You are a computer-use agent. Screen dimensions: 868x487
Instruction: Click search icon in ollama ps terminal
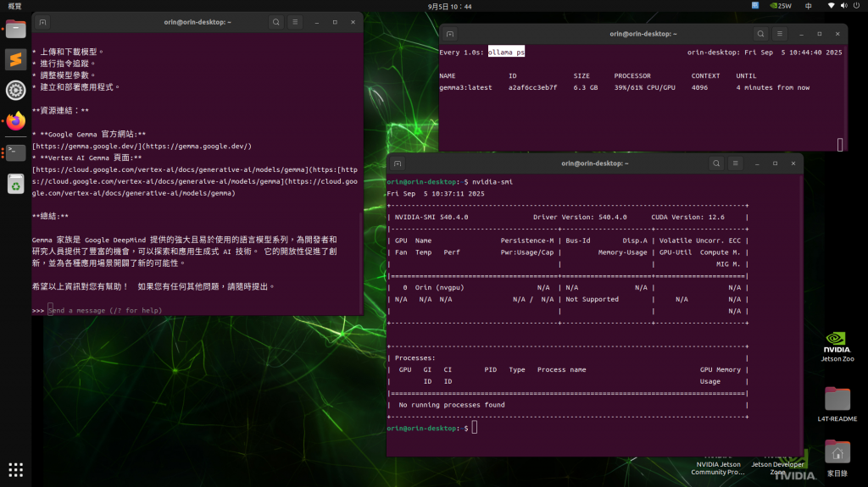coord(760,34)
